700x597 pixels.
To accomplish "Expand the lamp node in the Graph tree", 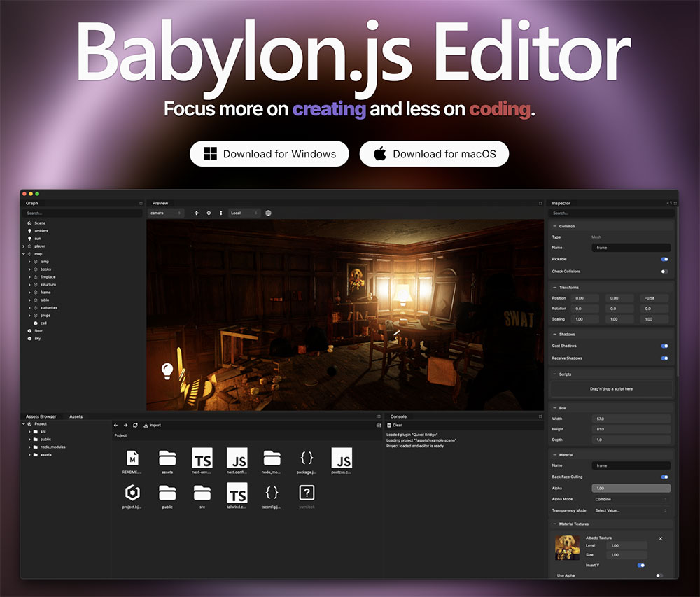I will [29, 261].
